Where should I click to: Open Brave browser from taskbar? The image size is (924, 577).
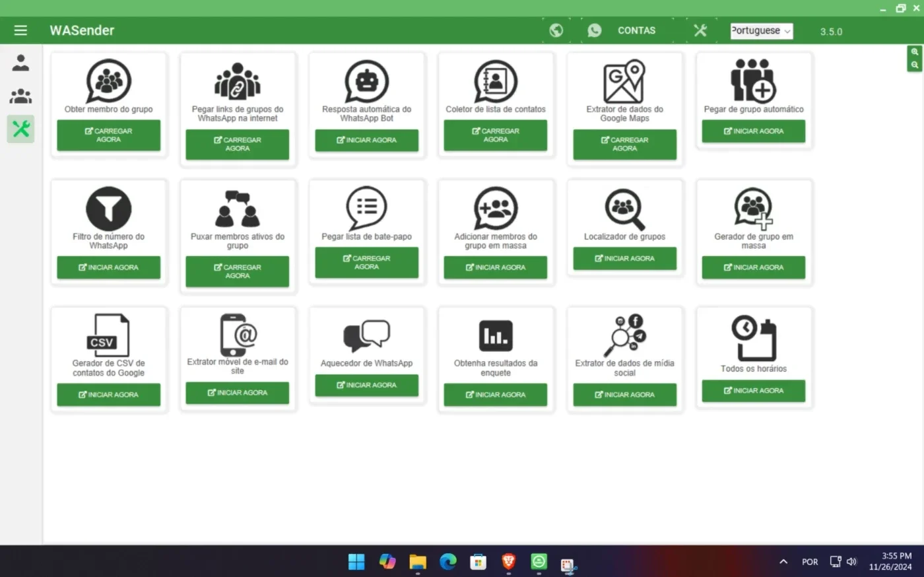pos(508,562)
